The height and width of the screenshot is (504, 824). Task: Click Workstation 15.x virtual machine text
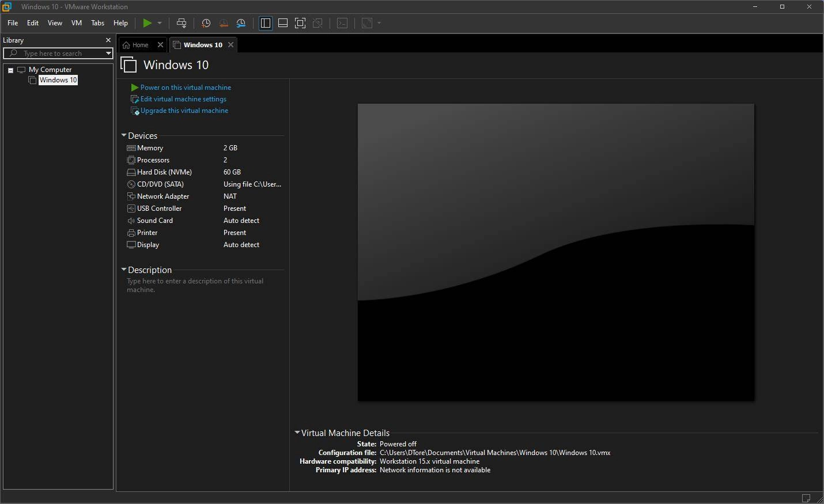tap(430, 461)
